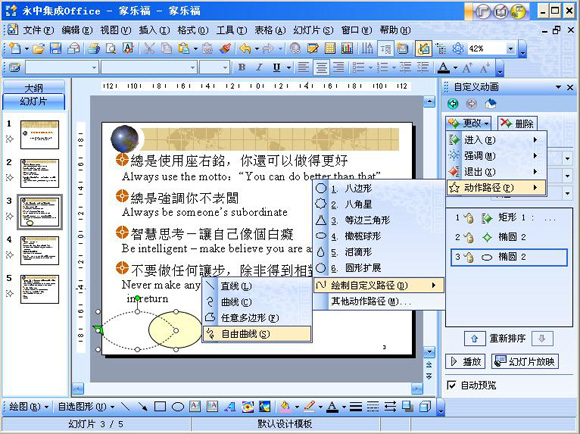The height and width of the screenshot is (434, 580).
Task: Click the Open folder icon
Action: click(x=38, y=48)
